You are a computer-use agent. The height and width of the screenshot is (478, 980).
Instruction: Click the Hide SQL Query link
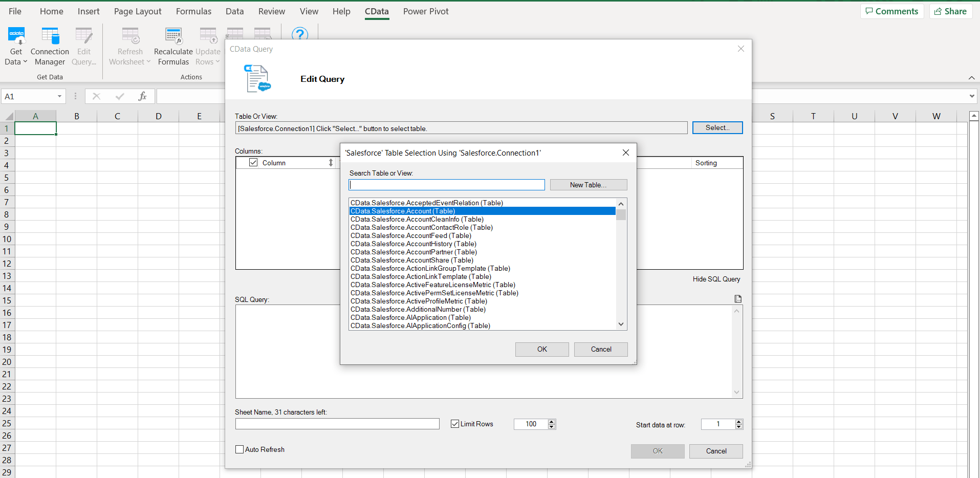click(716, 279)
